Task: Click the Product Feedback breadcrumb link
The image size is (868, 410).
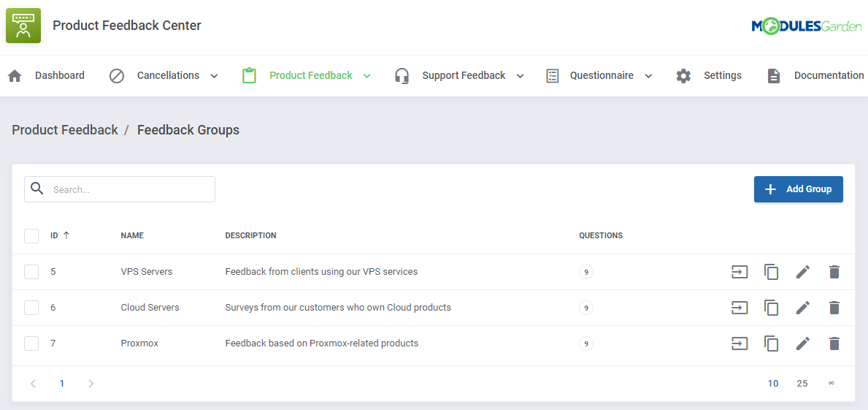Action: click(x=65, y=130)
